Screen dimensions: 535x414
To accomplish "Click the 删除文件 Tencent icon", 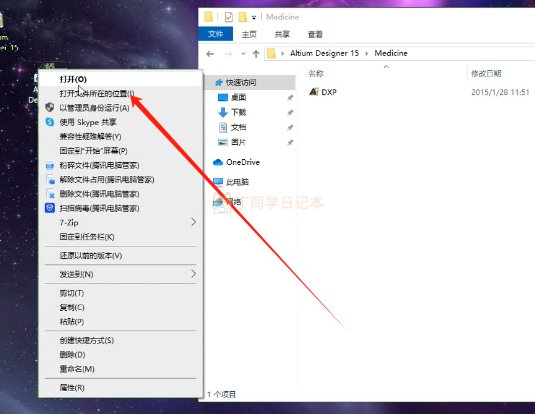I will pos(50,194).
